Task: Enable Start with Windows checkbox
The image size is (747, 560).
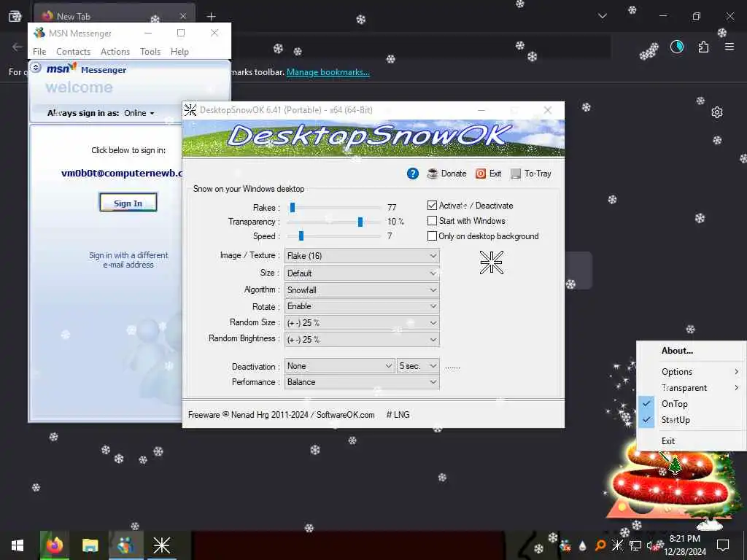Action: point(432,220)
